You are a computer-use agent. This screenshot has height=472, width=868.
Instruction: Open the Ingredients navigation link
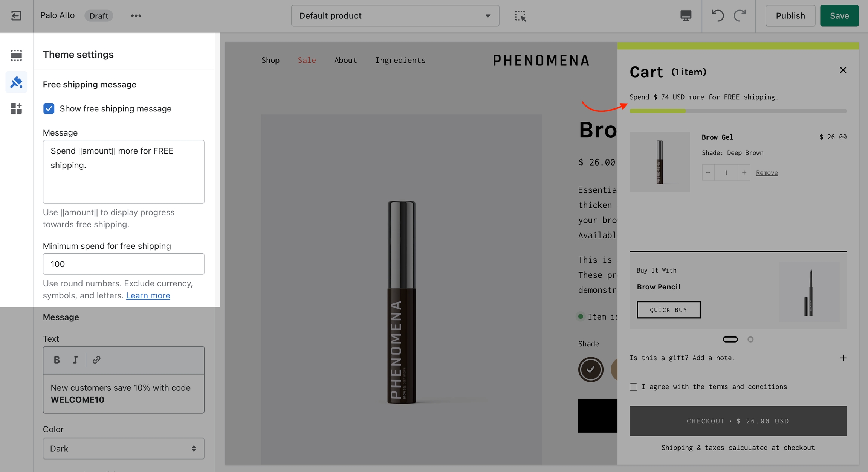click(400, 60)
